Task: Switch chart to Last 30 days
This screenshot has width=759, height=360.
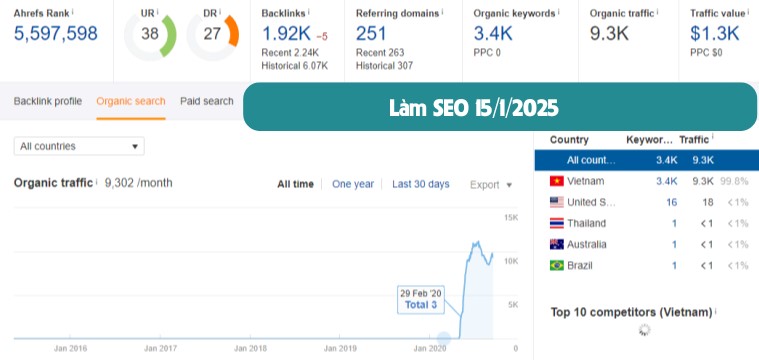Action: click(421, 184)
